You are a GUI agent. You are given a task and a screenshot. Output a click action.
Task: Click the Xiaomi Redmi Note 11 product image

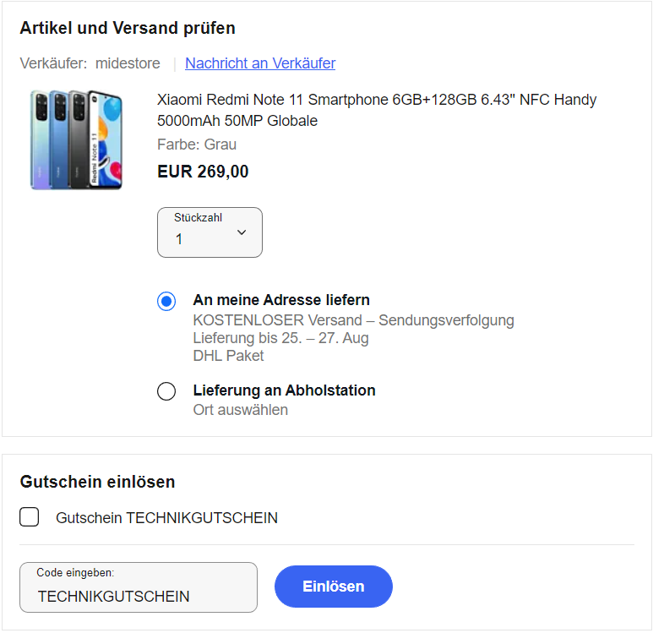coord(77,139)
